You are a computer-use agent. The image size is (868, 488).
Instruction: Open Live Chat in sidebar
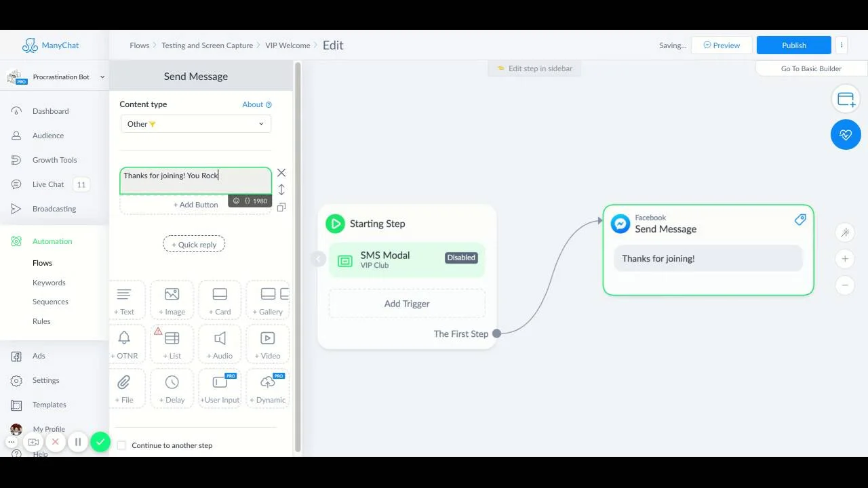point(48,184)
